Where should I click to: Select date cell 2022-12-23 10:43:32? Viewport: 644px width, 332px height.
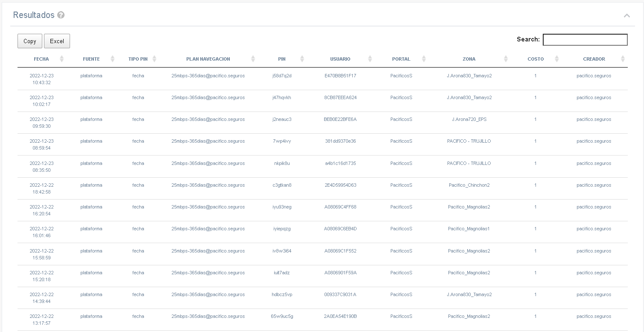41,79
